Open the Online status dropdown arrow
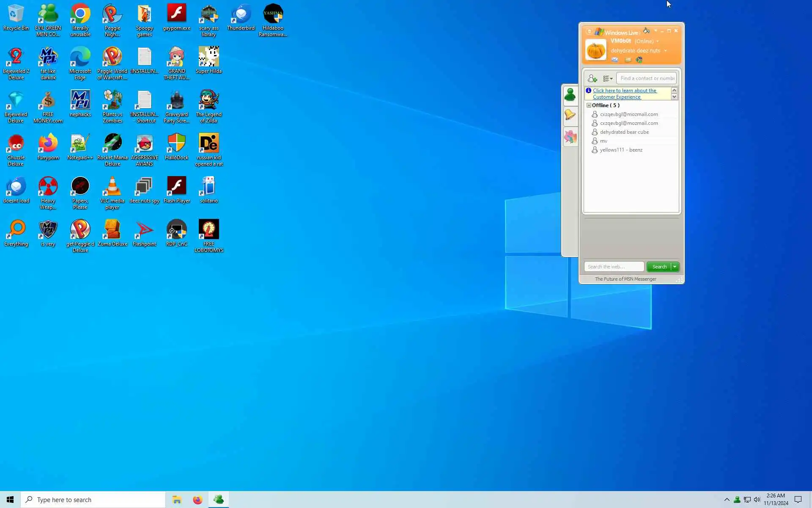Viewport: 812px width, 508px height. click(658, 41)
